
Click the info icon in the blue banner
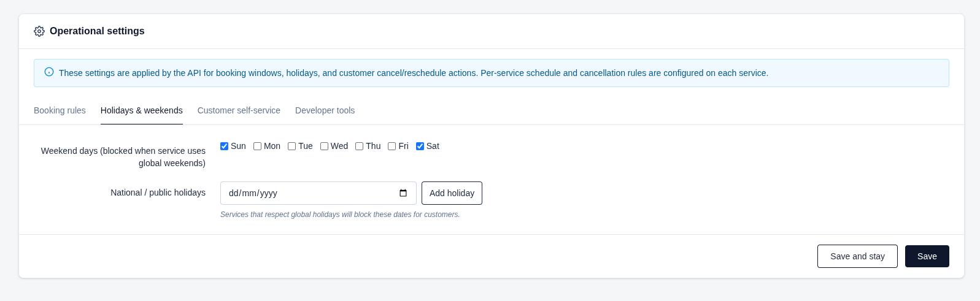click(x=49, y=72)
